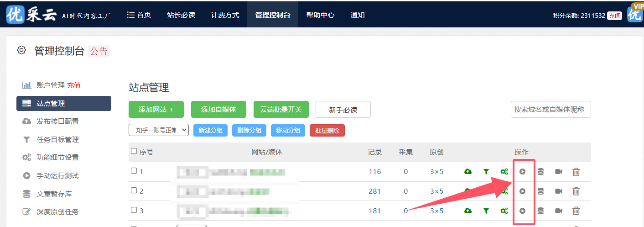The width and height of the screenshot is (644, 227).
Task: Open the 116 record count link in row 1
Action: pyautogui.click(x=374, y=172)
